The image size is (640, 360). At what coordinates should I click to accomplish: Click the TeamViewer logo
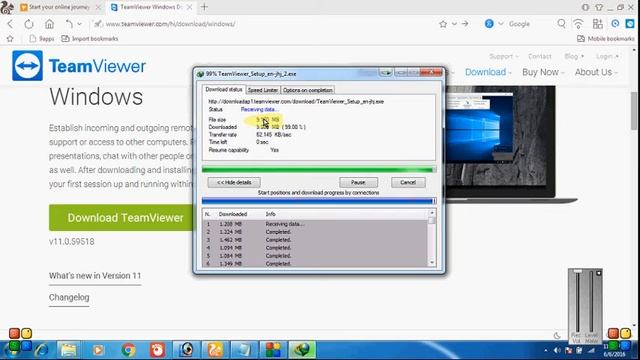click(79, 66)
